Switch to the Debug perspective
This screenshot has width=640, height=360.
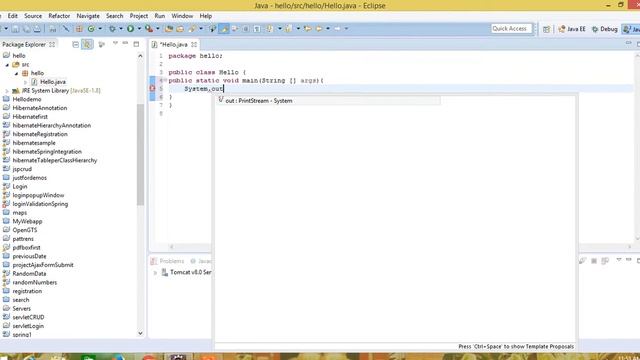[604, 29]
